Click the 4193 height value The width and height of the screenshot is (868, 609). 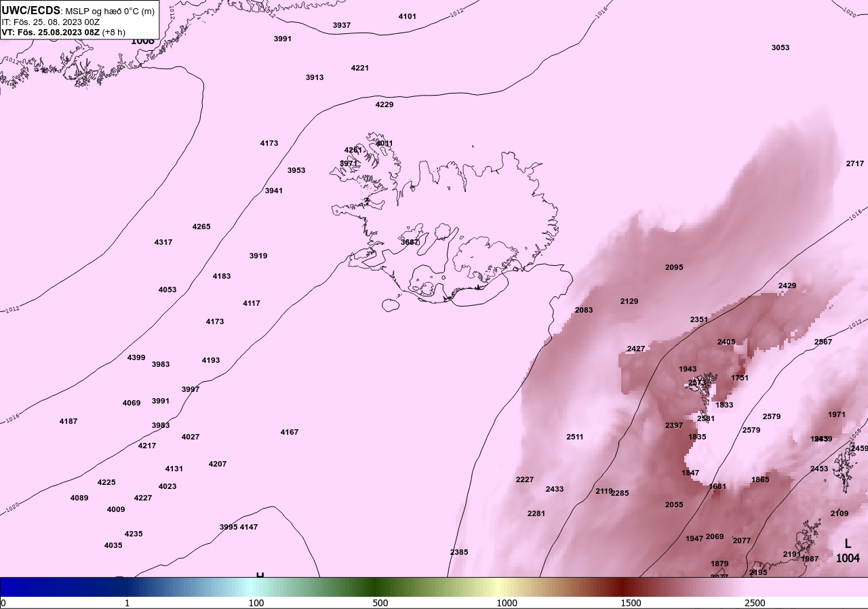211,360
